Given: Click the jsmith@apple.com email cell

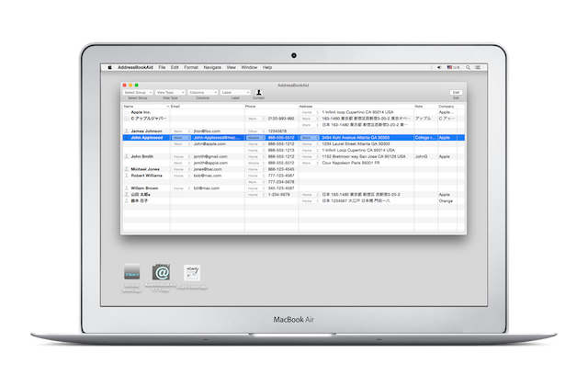Looking at the screenshot, I should click(210, 163).
